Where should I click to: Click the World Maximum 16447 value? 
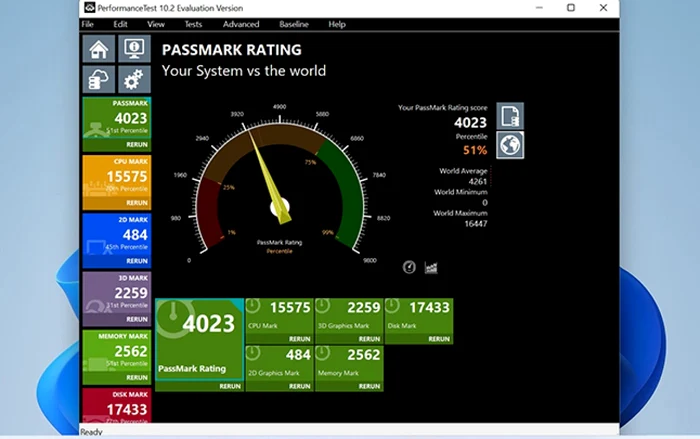(475, 224)
